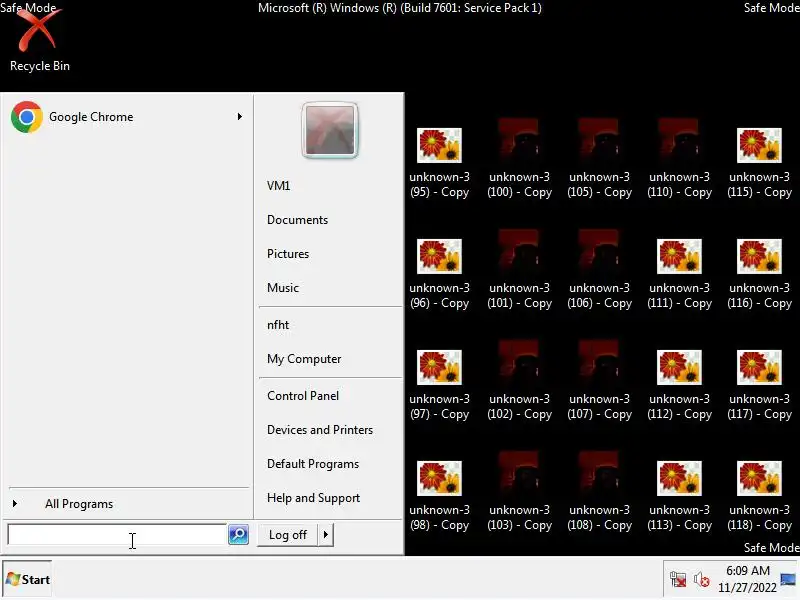800x600 pixels.
Task: Click the Start button
Action: tap(28, 580)
